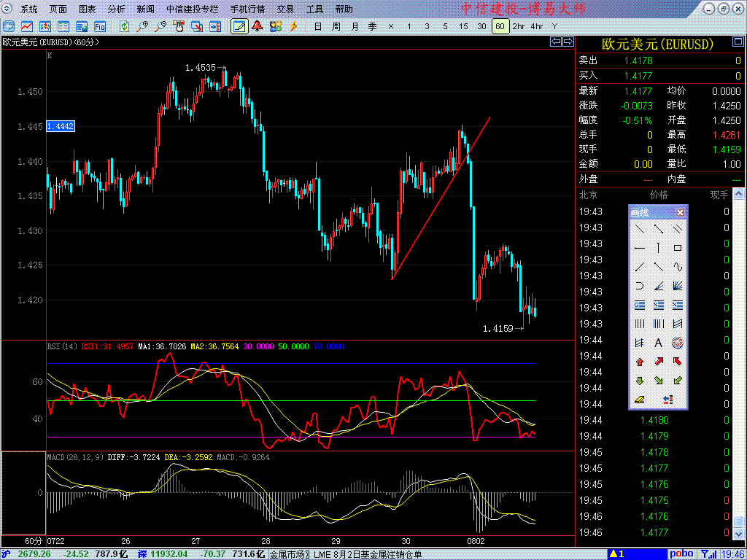Click the MACD(26,12,9) indicator label
Screen dimensions: 747x560
point(75,457)
